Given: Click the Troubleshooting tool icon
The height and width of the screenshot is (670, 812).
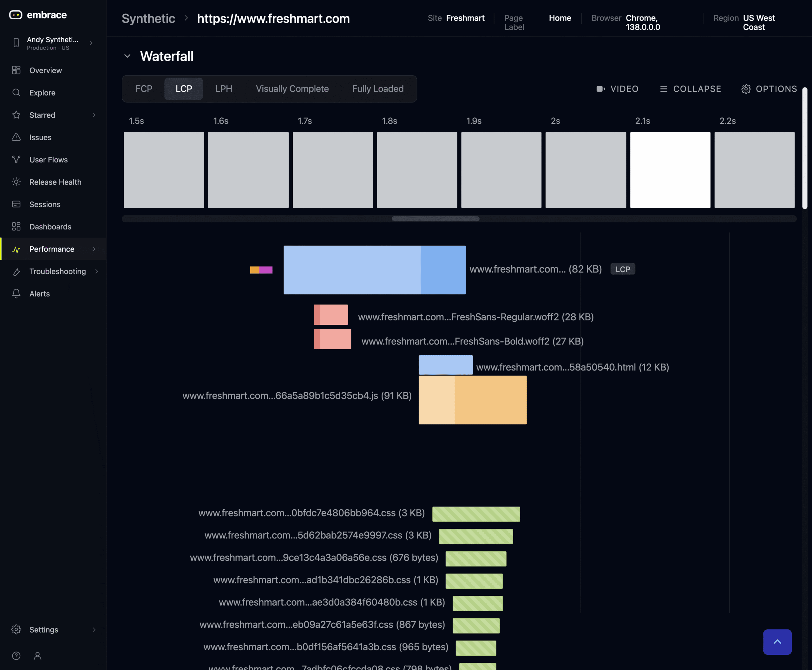Looking at the screenshot, I should point(16,272).
